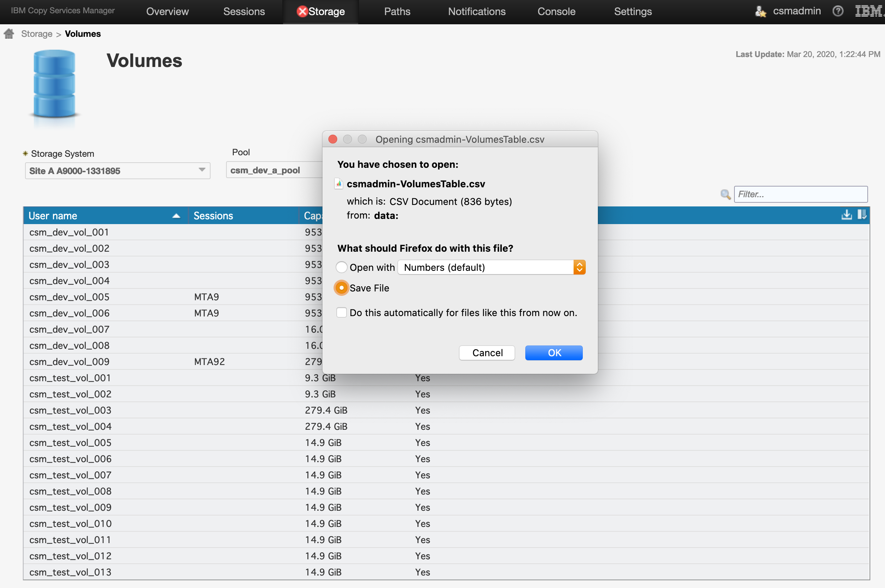The height and width of the screenshot is (588, 885).
Task: Click the red error icon on Storage tab
Action: 302,11
